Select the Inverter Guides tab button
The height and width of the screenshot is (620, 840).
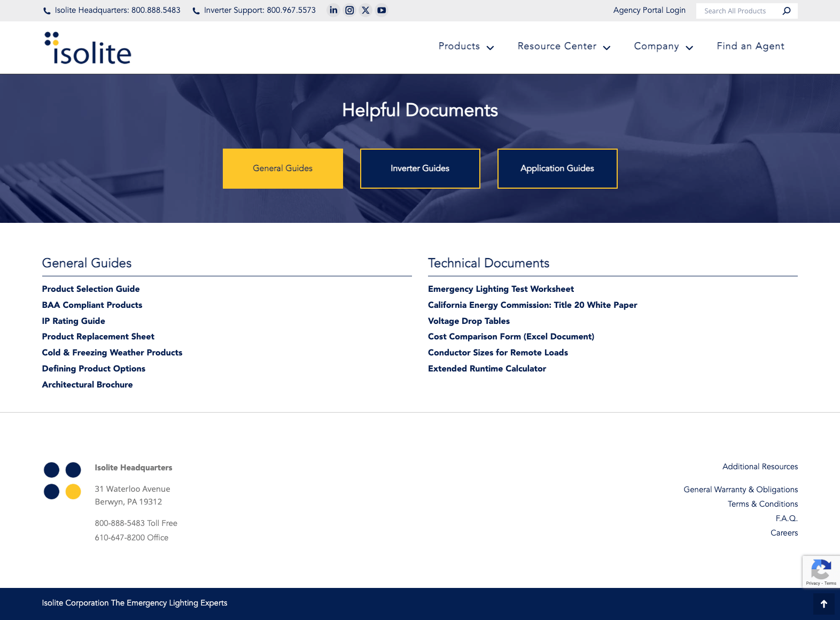point(420,168)
